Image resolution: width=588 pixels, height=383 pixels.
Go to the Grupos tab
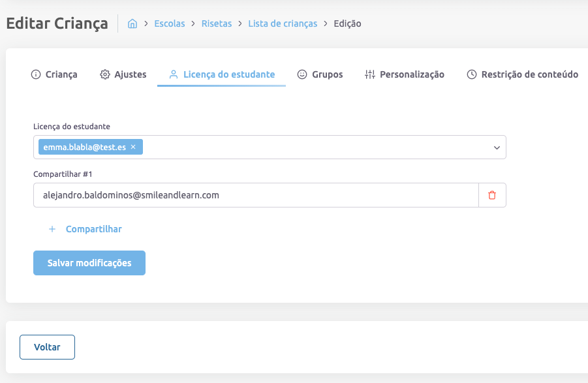[327, 74]
